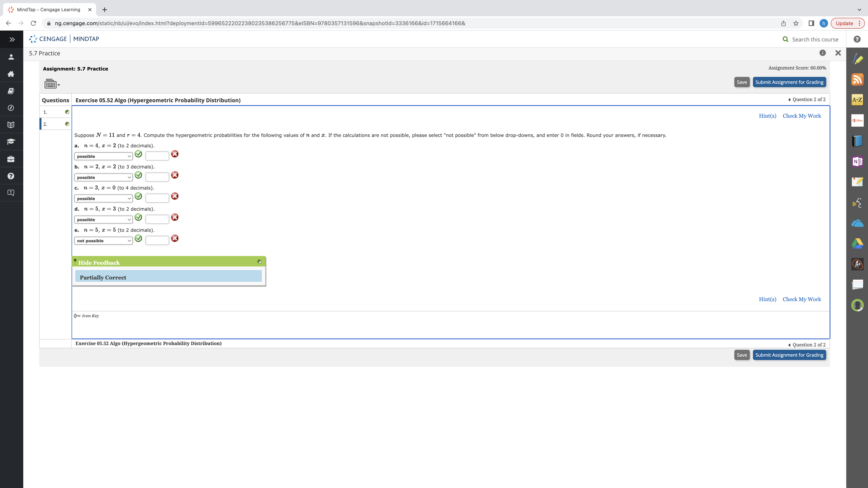Click the home navigation icon in sidebar
This screenshot has height=488, width=868.
pyautogui.click(x=11, y=74)
